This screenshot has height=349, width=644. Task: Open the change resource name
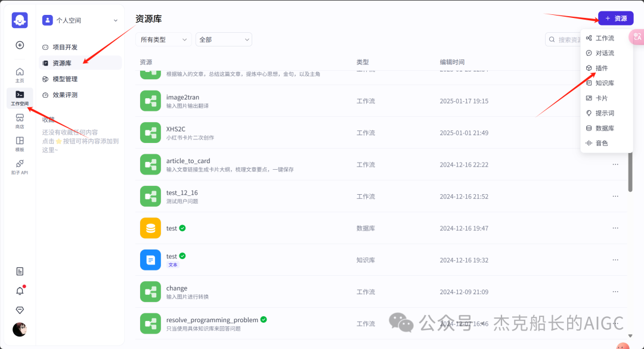point(177,288)
